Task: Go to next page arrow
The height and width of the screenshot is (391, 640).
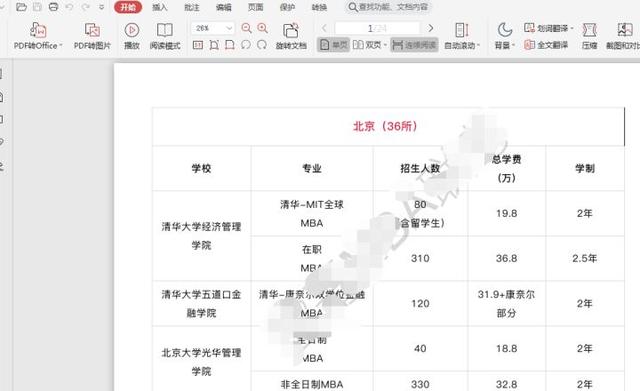Action: pyautogui.click(x=431, y=28)
